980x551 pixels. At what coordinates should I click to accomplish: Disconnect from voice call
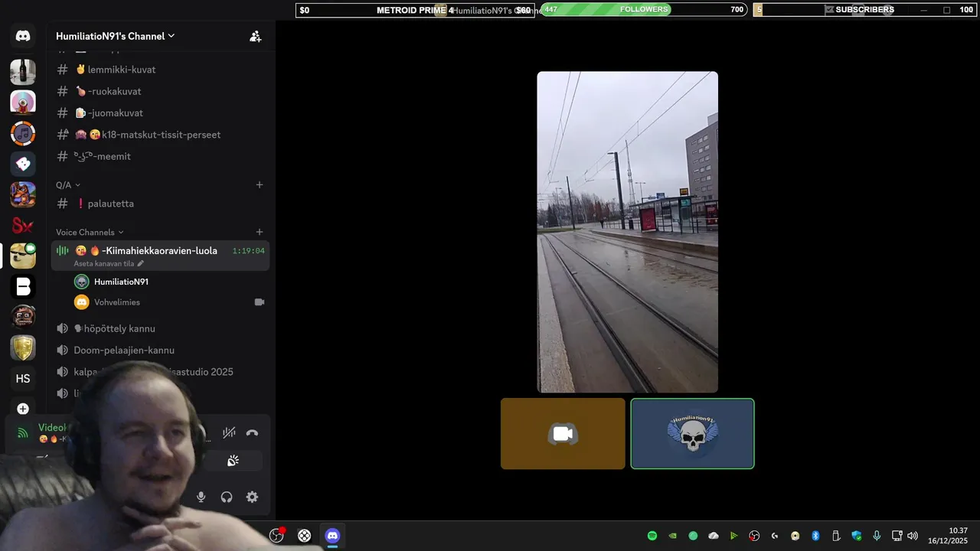coord(252,432)
